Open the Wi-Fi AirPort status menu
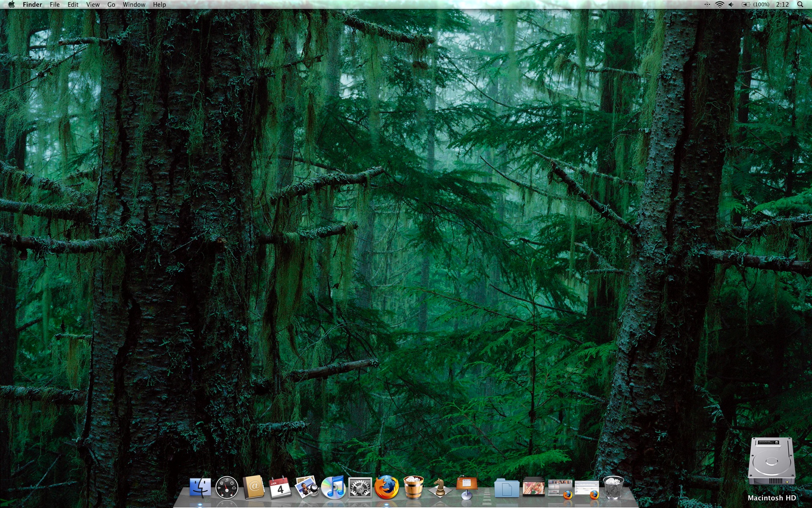This screenshot has height=508, width=812. [x=719, y=4]
